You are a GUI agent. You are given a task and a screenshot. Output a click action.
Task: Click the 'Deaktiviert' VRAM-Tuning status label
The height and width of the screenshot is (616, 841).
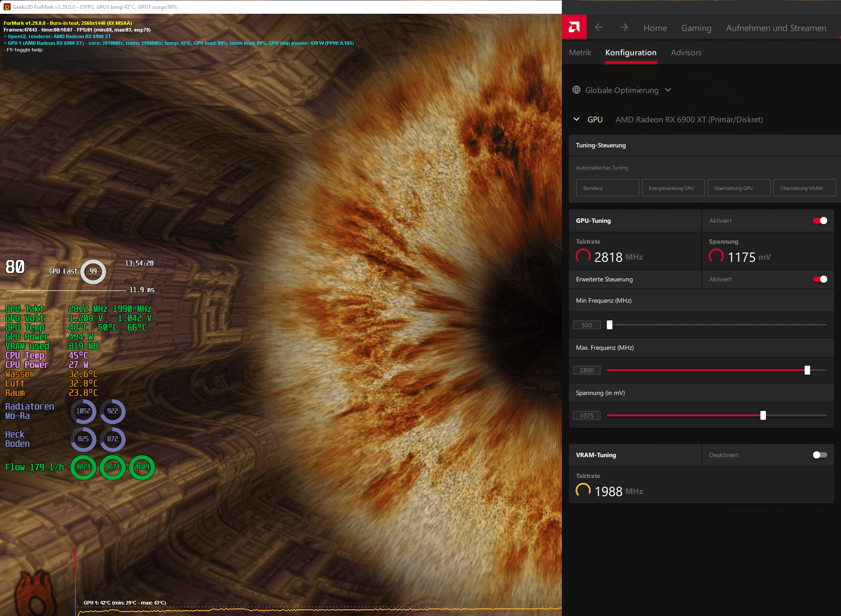coord(723,455)
